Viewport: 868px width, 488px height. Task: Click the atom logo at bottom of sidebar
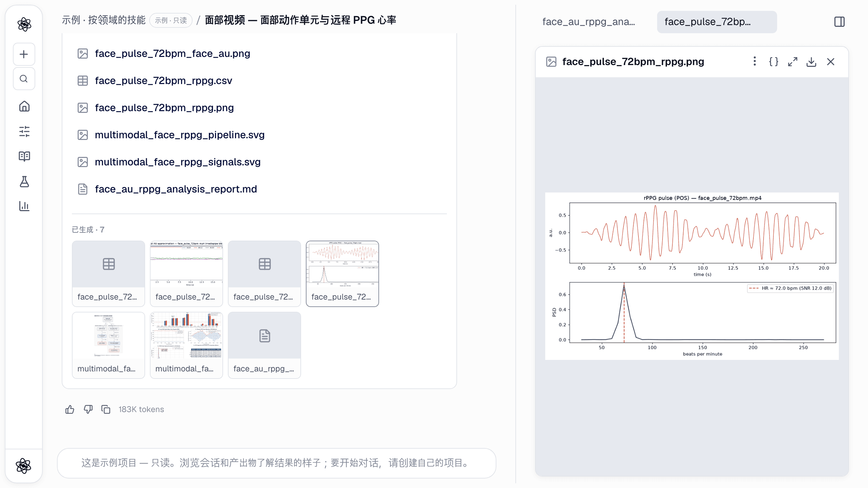(23, 466)
